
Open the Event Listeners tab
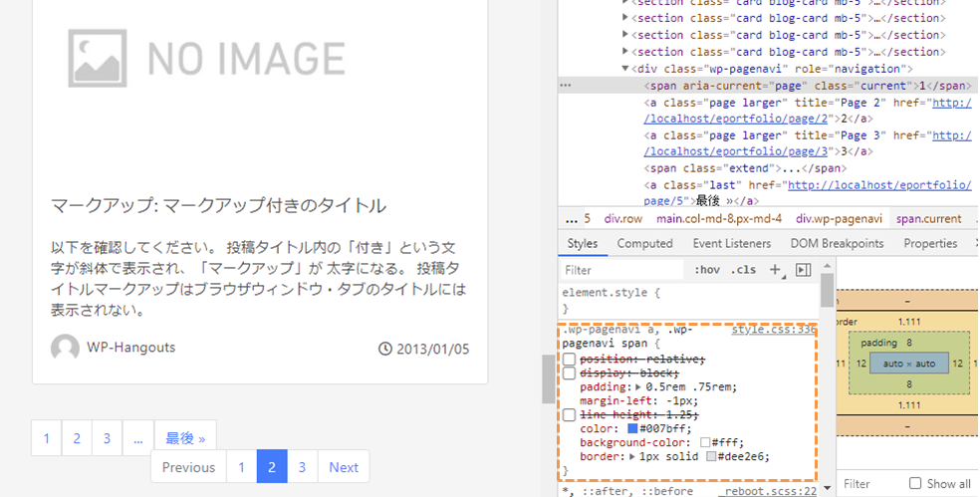[732, 243]
